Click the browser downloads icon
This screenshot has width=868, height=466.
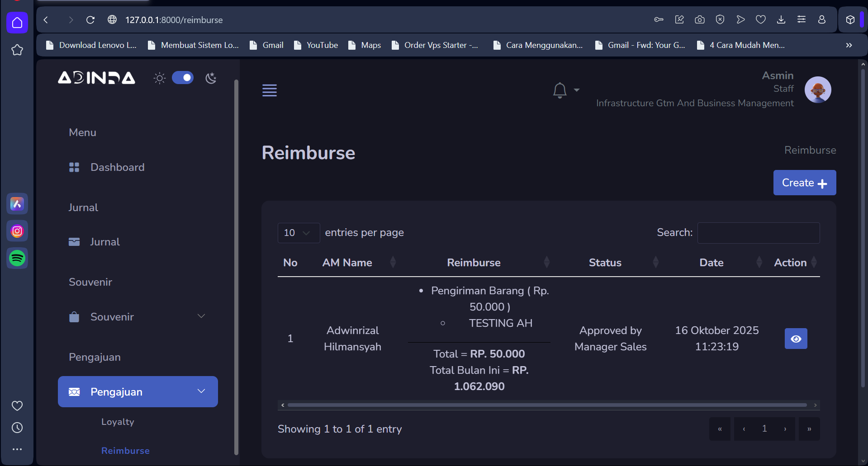[781, 19]
